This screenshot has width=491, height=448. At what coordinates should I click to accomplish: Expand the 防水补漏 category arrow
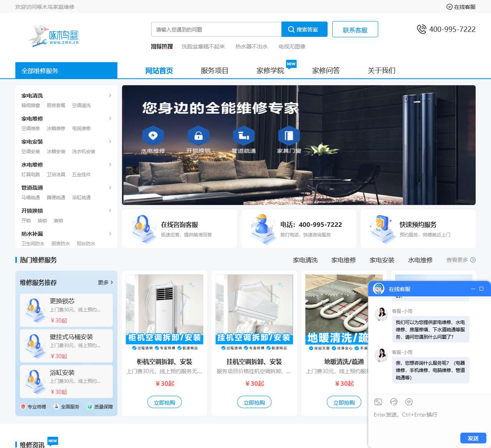pyautogui.click(x=110, y=233)
